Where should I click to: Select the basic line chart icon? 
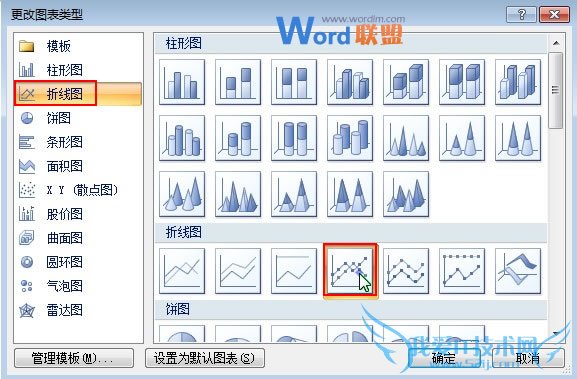[x=182, y=271]
